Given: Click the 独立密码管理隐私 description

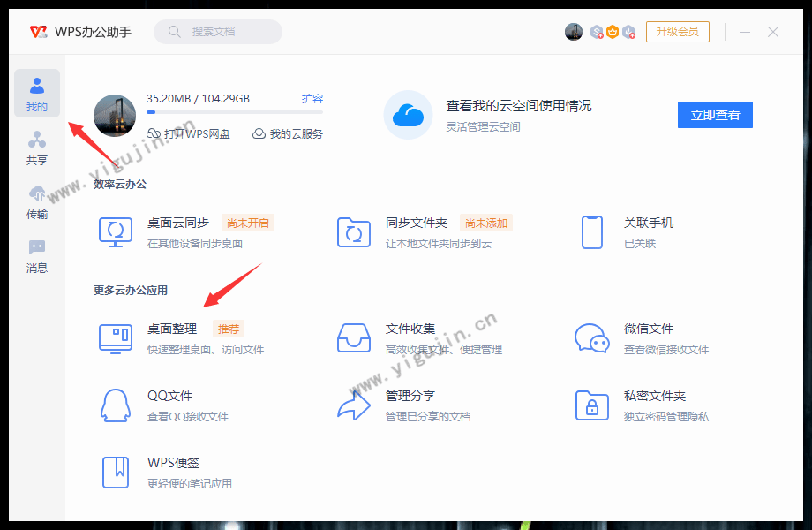Looking at the screenshot, I should click(x=666, y=417).
